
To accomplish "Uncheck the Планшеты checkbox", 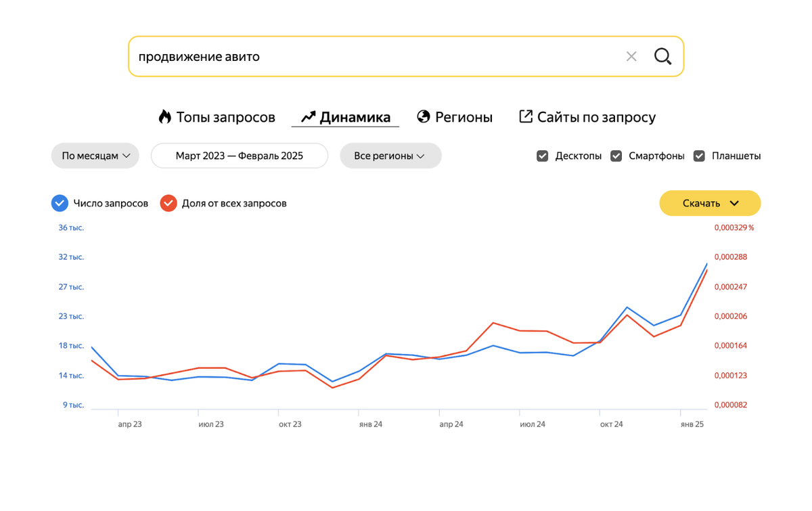I will (700, 156).
